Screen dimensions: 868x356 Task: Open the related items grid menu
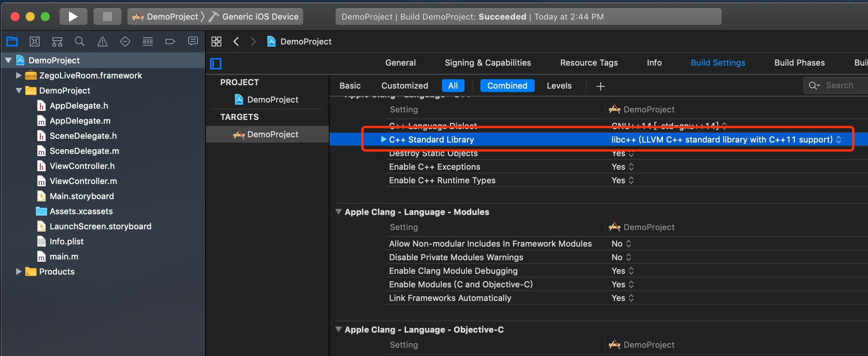click(x=216, y=41)
